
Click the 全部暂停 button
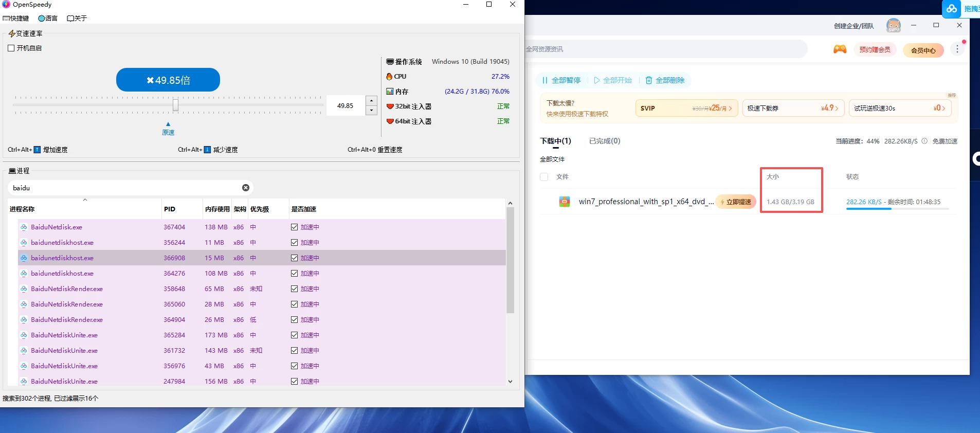tap(561, 80)
